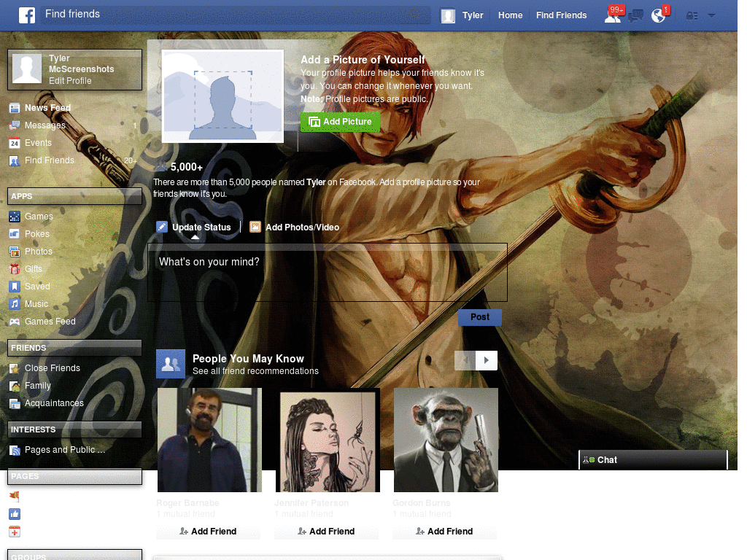Open the People You May Know icon
The height and width of the screenshot is (560, 747).
[x=171, y=364]
